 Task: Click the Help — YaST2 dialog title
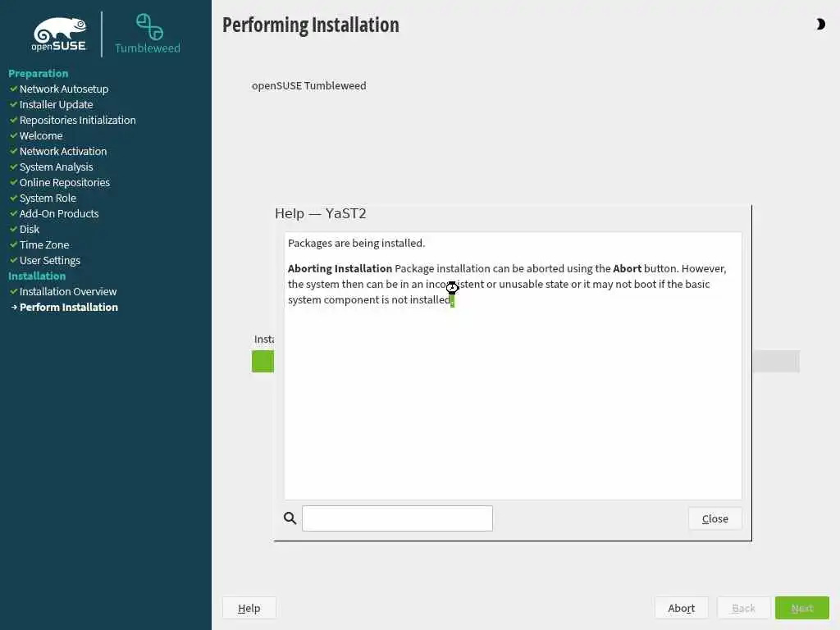[321, 213]
